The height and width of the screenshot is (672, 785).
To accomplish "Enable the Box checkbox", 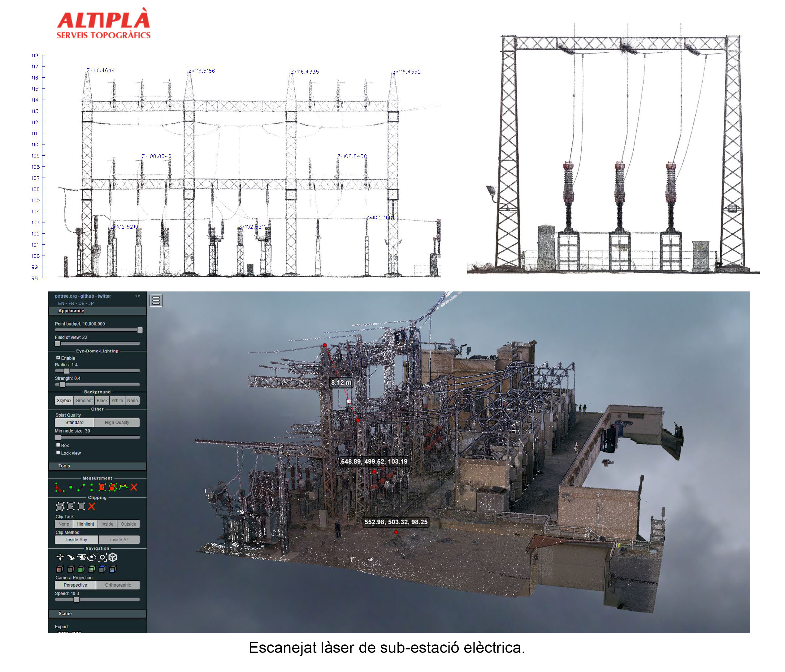I will (x=58, y=445).
